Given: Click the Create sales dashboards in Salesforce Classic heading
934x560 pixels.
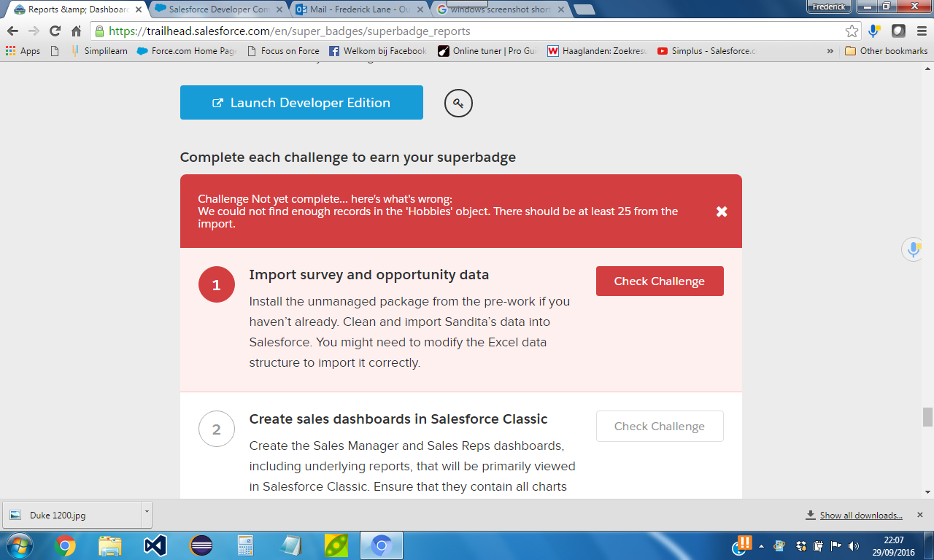Looking at the screenshot, I should coord(398,419).
